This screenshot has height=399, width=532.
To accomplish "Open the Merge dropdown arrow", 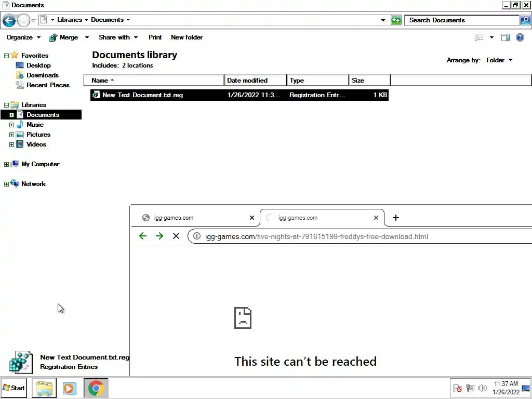I will [87, 37].
